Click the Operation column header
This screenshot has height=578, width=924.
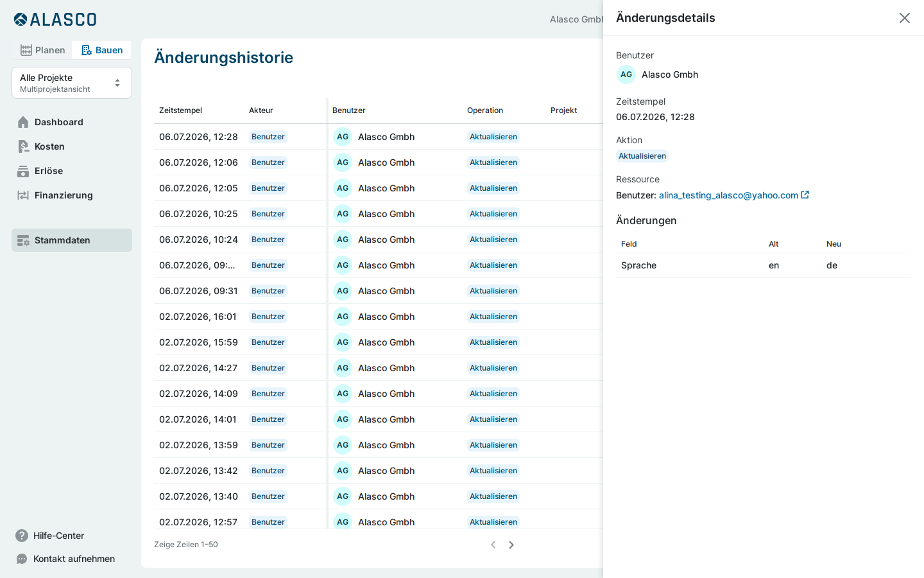[485, 110]
